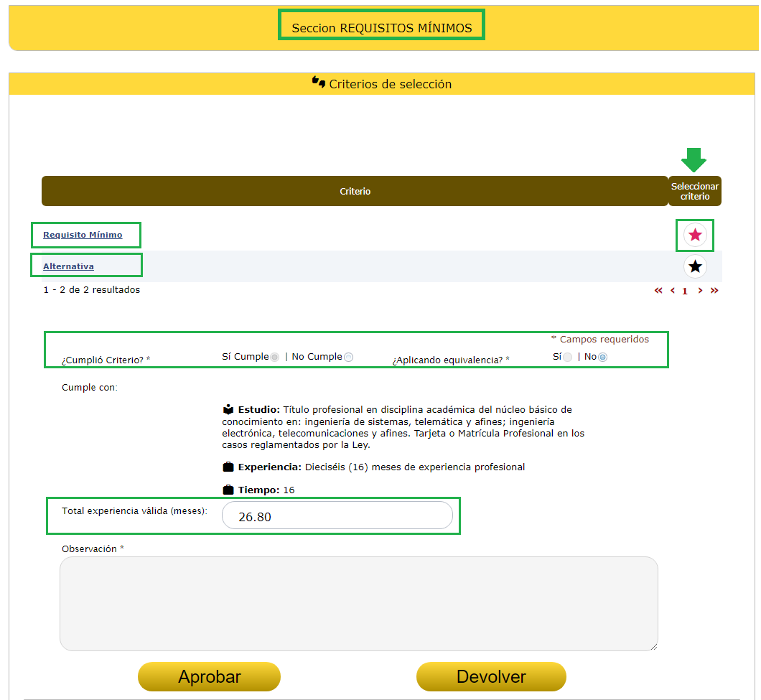Jump to the last results page
The width and height of the screenshot is (761, 700).
tap(714, 291)
